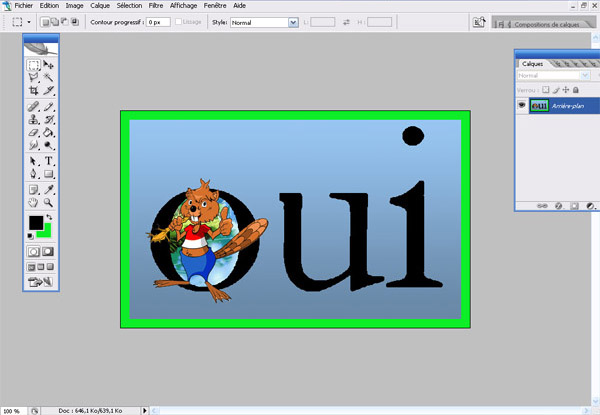
Task: Switch to the Calques tab
Action: tap(533, 64)
